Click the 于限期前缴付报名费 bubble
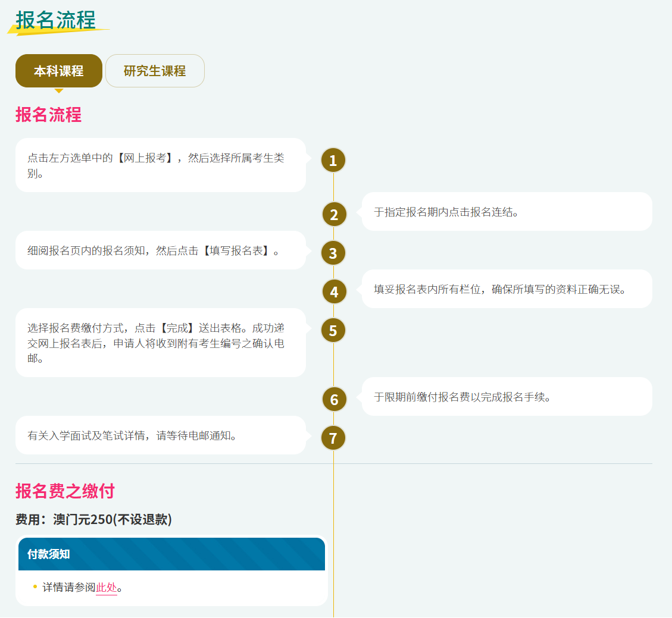The height and width of the screenshot is (618, 672). [x=507, y=397]
